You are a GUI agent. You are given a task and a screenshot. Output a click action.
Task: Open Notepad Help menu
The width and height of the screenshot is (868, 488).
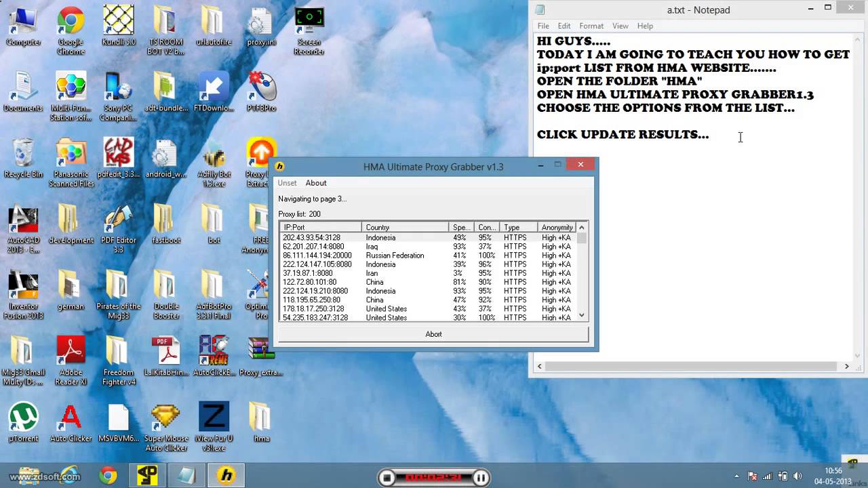coord(645,26)
